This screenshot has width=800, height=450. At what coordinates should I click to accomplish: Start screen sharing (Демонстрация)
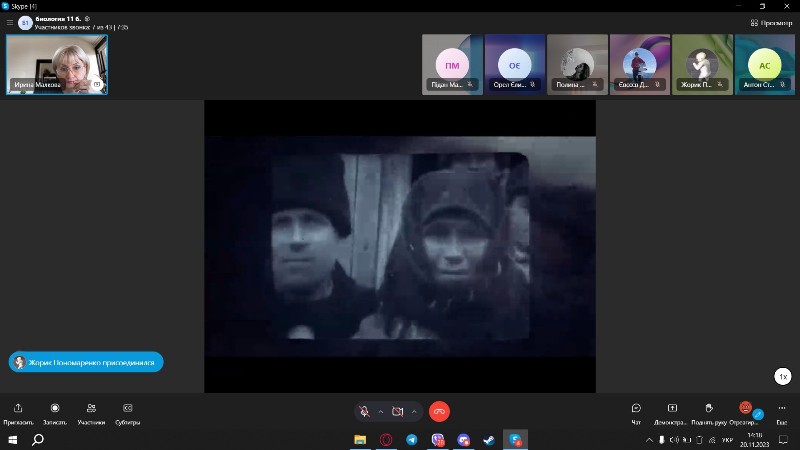pyautogui.click(x=672, y=413)
